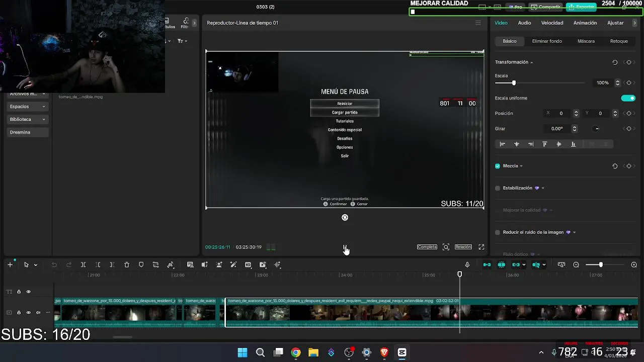Switch to the Ajustar tab
The width and height of the screenshot is (644, 362).
(x=615, y=23)
